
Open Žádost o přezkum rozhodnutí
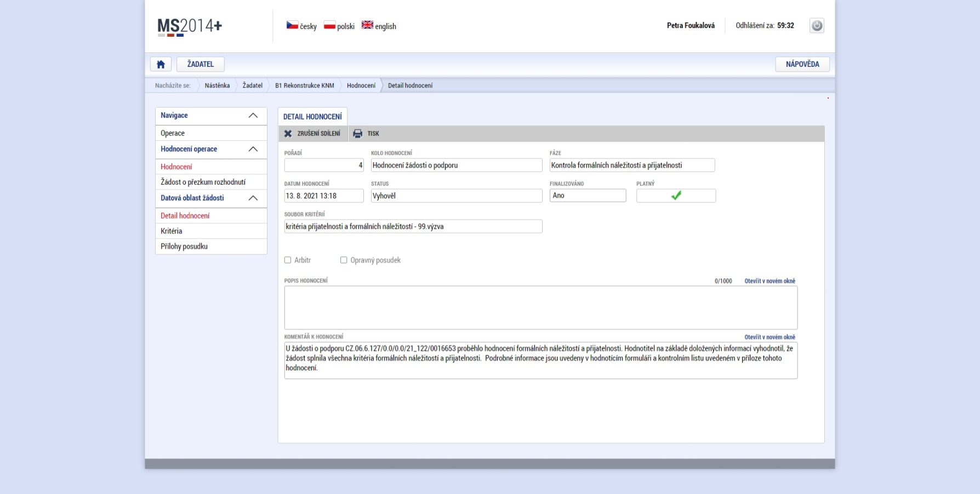point(211,182)
